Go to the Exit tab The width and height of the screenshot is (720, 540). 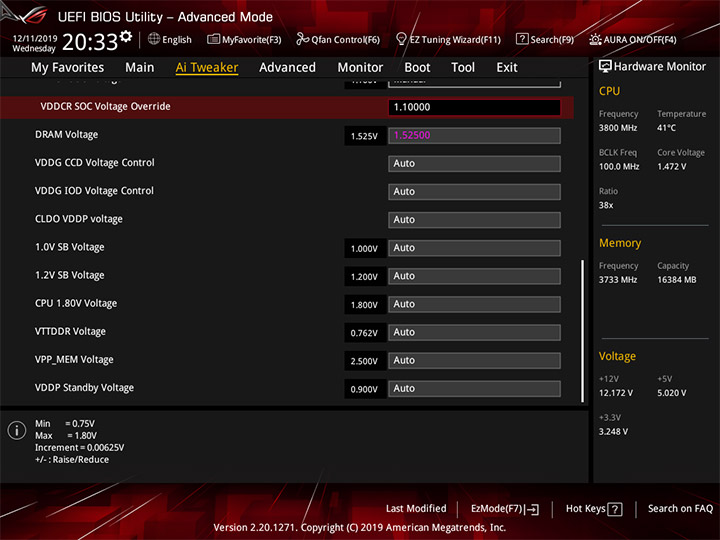coord(507,68)
